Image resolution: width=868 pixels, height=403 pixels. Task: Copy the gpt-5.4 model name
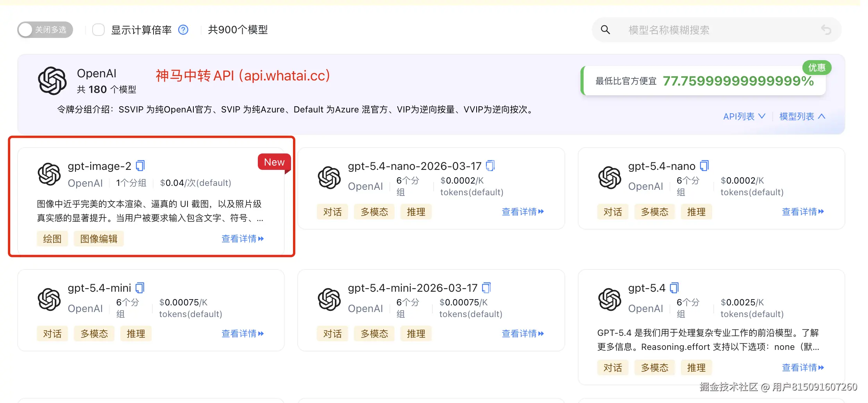(674, 288)
